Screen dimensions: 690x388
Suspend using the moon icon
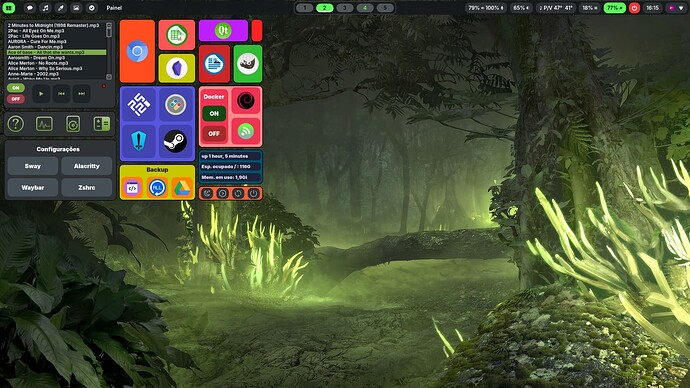coord(207,193)
